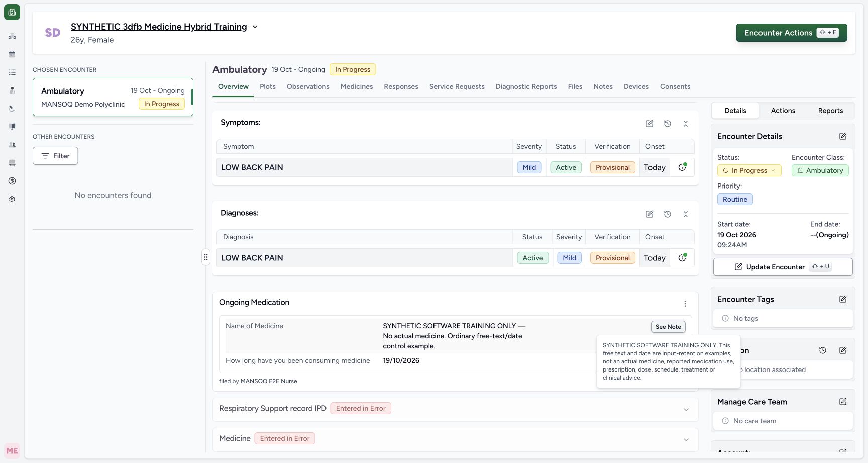868x463 pixels.
Task: Open the list icon in the left sidebar
Action: point(12,72)
